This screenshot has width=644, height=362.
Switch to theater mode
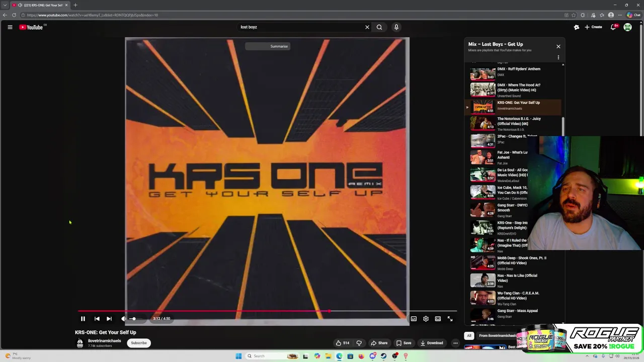click(438, 319)
